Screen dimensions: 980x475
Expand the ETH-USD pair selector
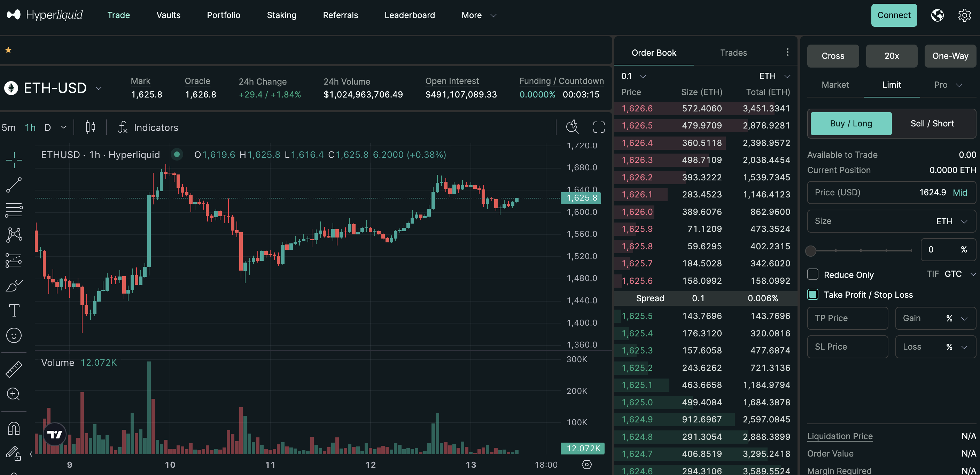click(99, 88)
